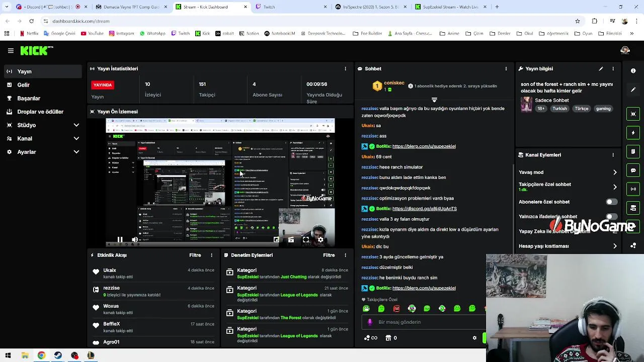Expand Hesap yaşı kısıtlaması options
Viewport: 644px width, 362px height.
615,246
